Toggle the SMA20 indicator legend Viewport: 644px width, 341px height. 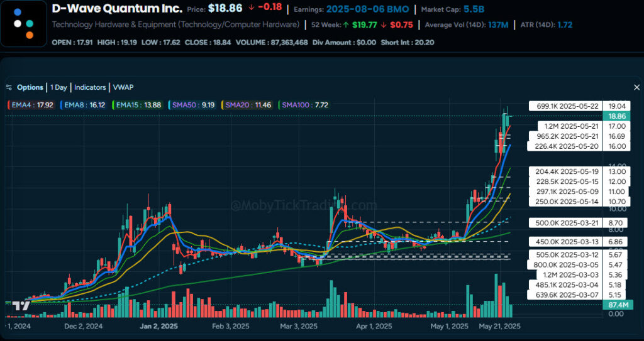(x=247, y=105)
